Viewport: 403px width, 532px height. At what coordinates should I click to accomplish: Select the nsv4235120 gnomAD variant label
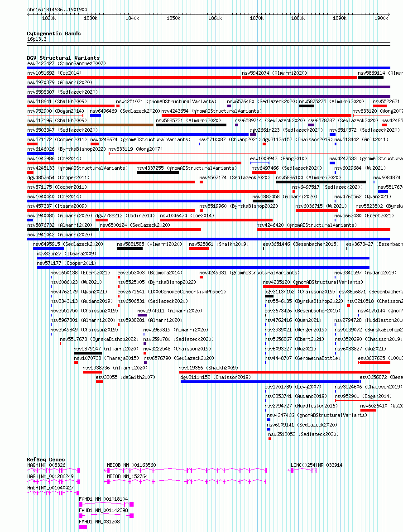[x=313, y=282]
